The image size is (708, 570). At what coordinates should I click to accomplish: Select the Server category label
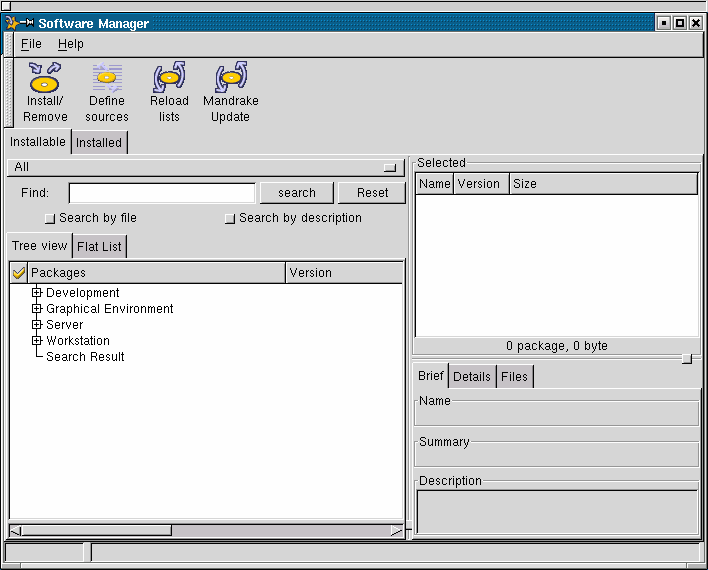[65, 325]
